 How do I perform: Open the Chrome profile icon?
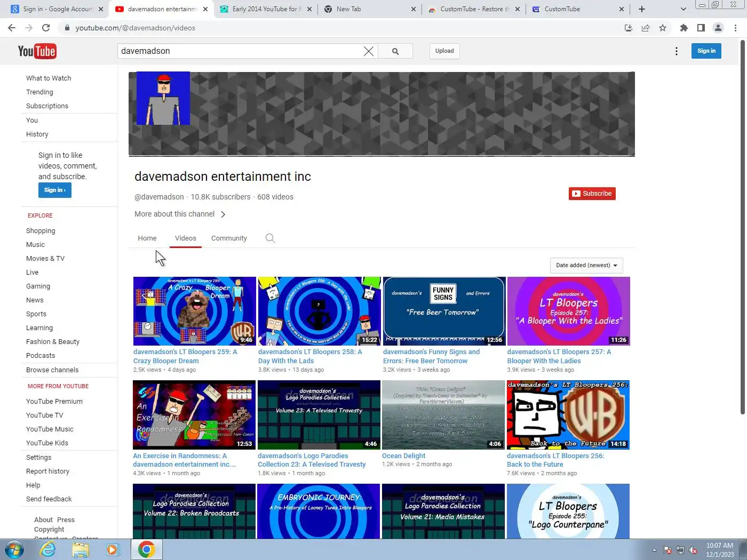tap(718, 28)
